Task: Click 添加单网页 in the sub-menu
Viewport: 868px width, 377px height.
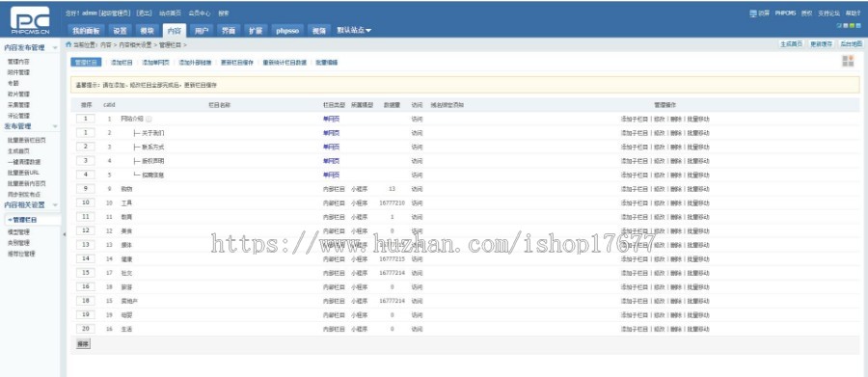Action: click(x=155, y=63)
